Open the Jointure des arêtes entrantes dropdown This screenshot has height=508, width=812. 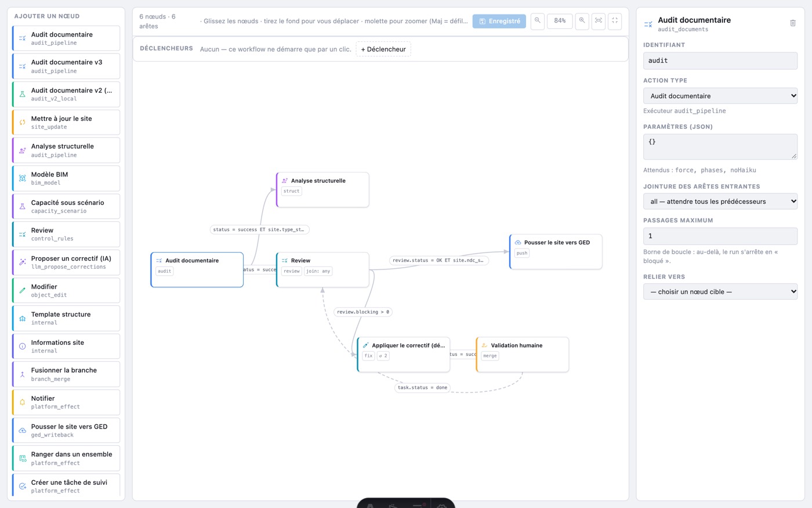click(x=720, y=201)
